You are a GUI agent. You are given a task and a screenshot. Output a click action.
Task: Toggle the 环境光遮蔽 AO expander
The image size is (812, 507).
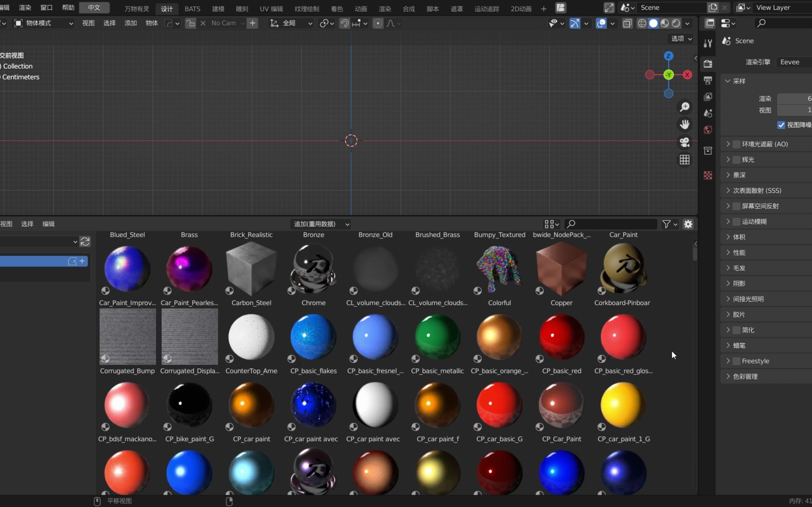(x=727, y=144)
